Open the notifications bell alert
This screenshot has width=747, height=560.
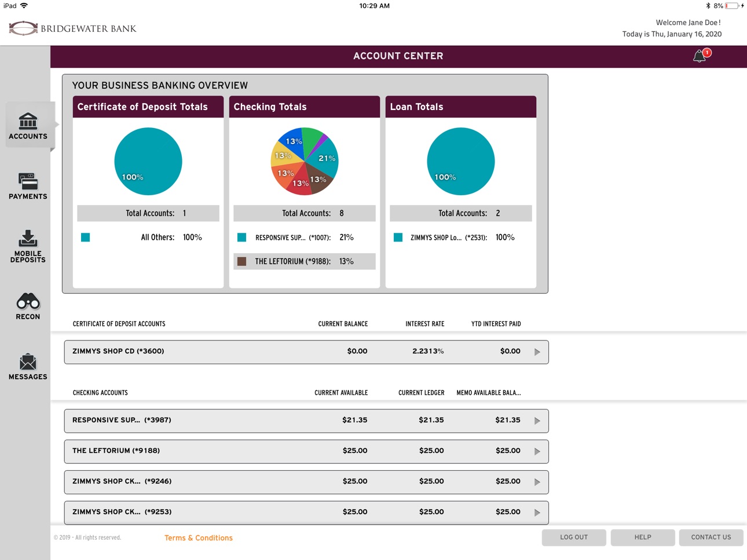click(701, 56)
